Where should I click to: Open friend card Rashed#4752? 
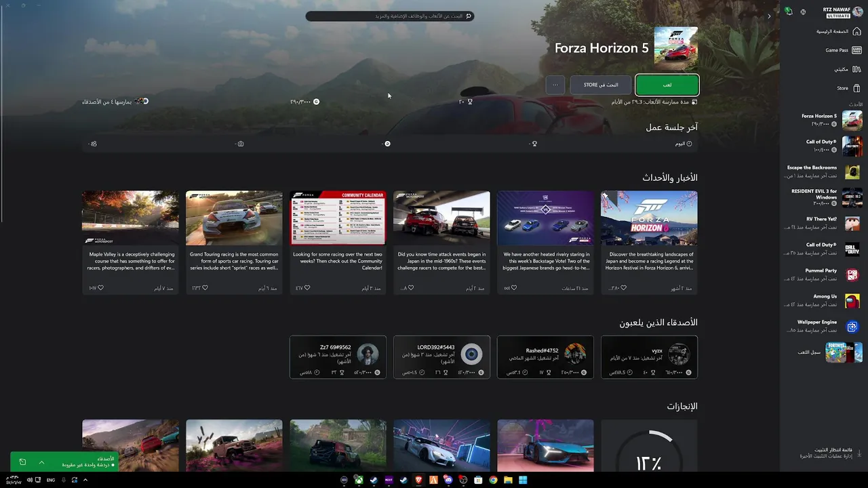(545, 357)
